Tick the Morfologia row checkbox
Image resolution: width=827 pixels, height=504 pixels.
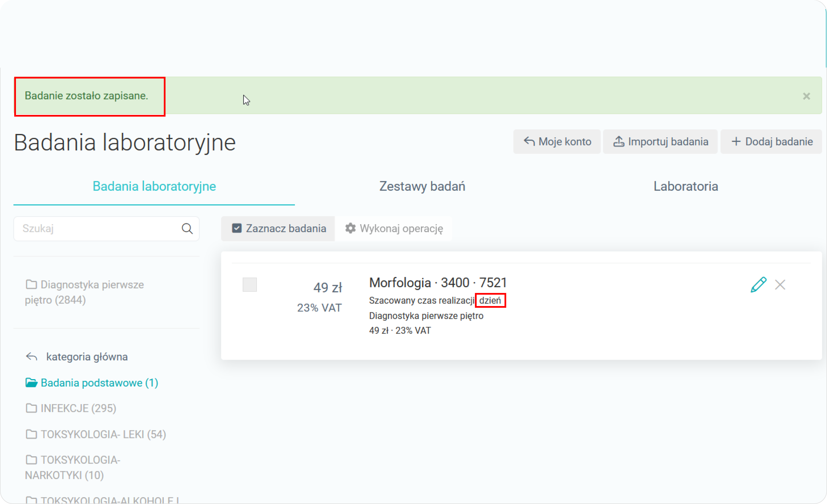click(249, 285)
